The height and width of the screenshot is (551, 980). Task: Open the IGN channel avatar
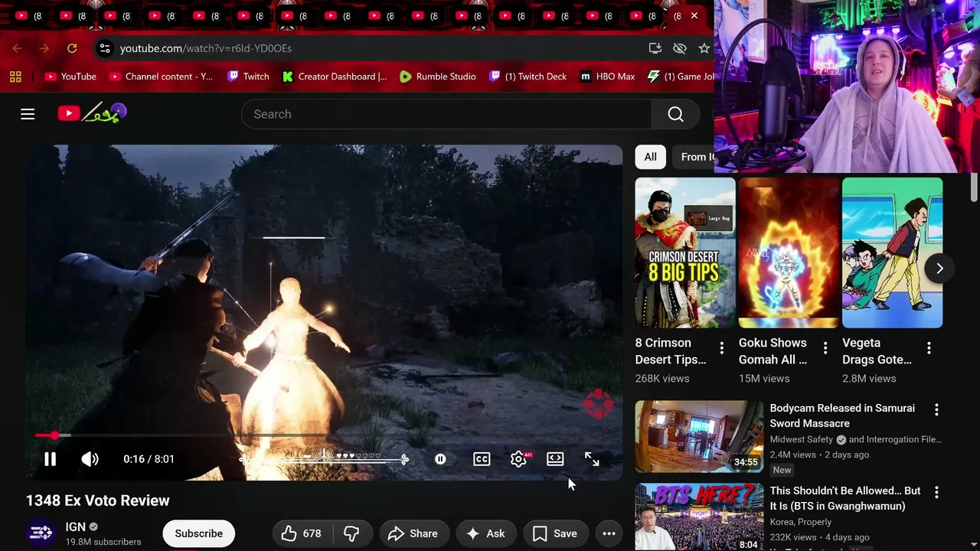[41, 533]
